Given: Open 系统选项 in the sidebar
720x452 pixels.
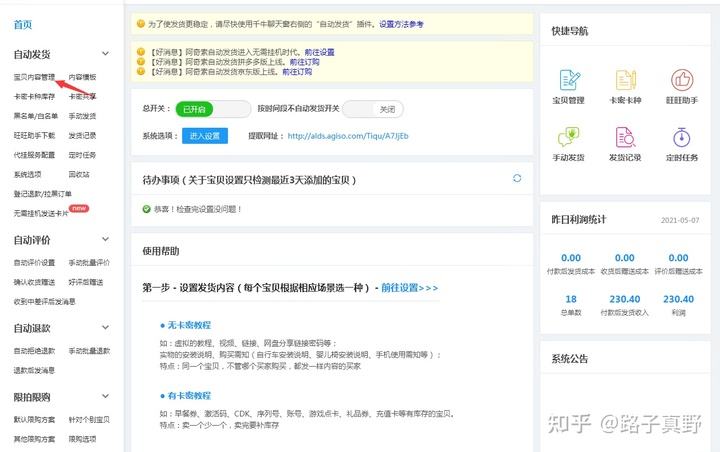Looking at the screenshot, I should click(x=28, y=175).
